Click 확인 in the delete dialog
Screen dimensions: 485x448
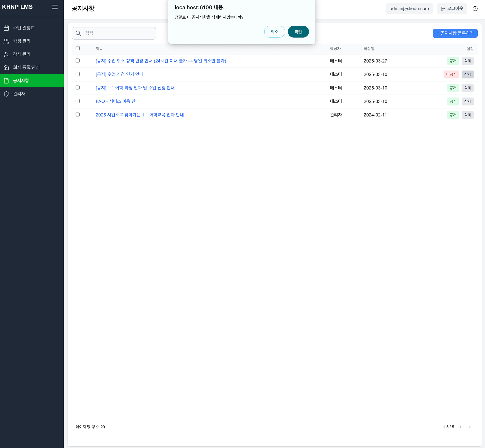(298, 32)
